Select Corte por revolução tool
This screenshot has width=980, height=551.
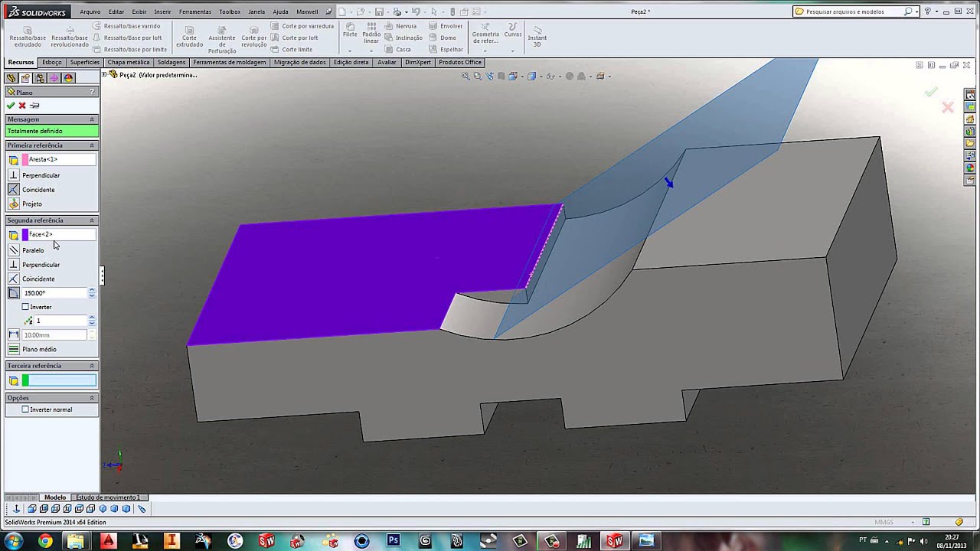(x=254, y=36)
